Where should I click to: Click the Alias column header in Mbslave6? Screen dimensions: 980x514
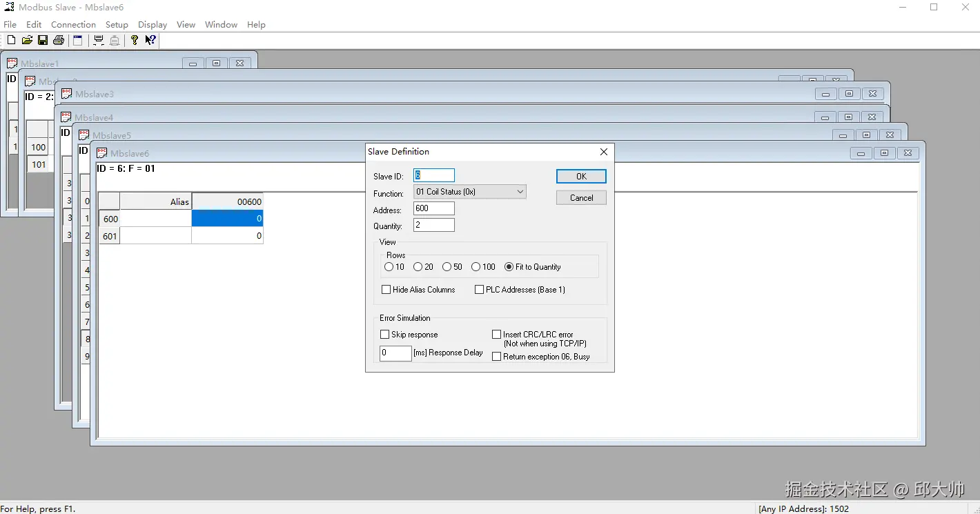click(x=155, y=201)
